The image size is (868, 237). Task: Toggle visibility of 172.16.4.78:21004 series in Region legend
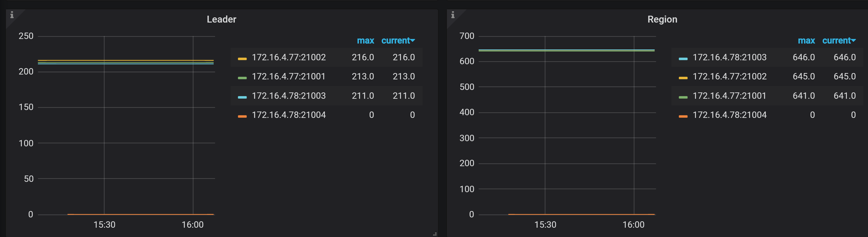729,115
